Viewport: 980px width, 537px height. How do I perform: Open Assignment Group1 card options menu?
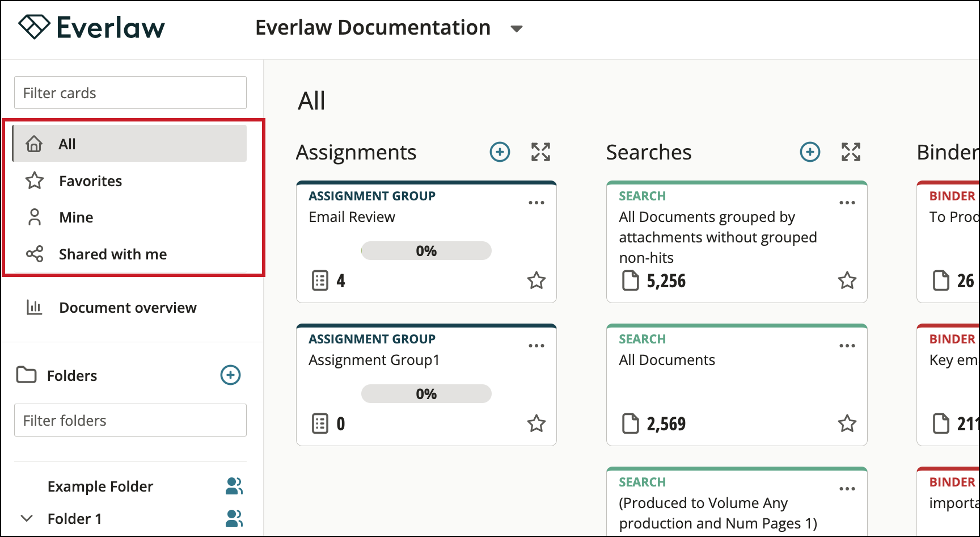(x=537, y=346)
